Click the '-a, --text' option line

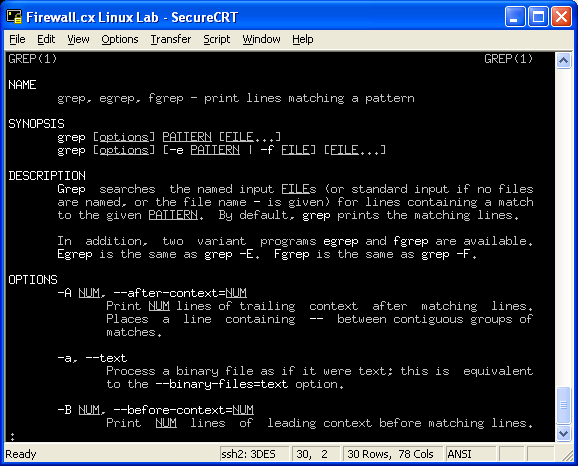[92, 358]
